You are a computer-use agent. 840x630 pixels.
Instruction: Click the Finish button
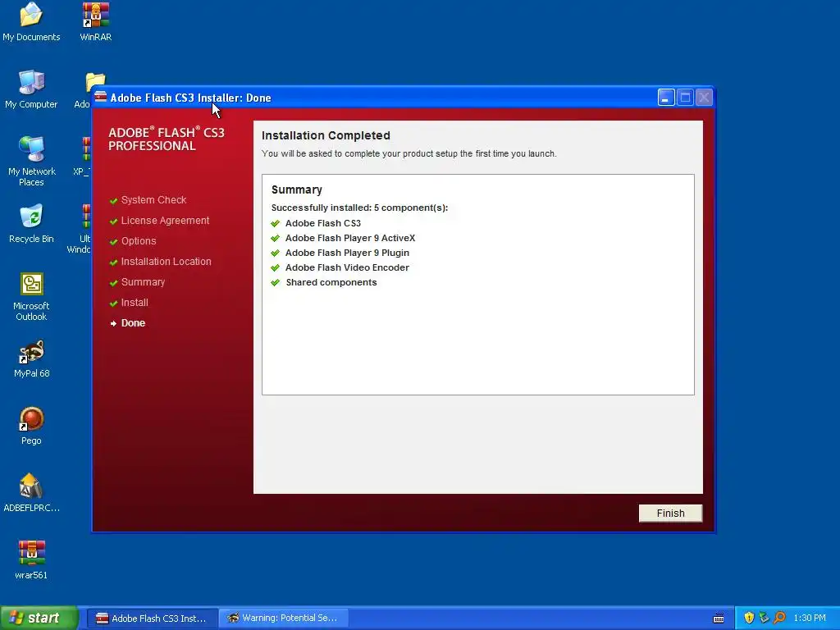point(670,514)
